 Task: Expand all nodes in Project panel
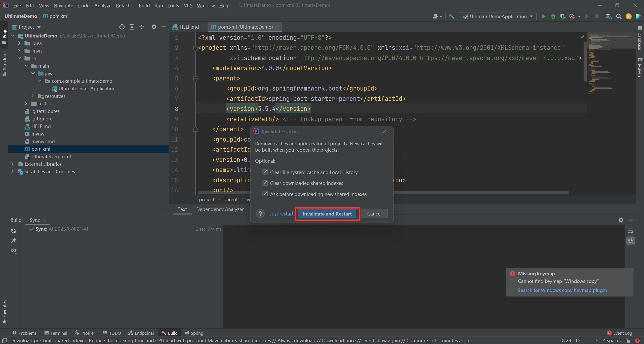tap(132, 27)
